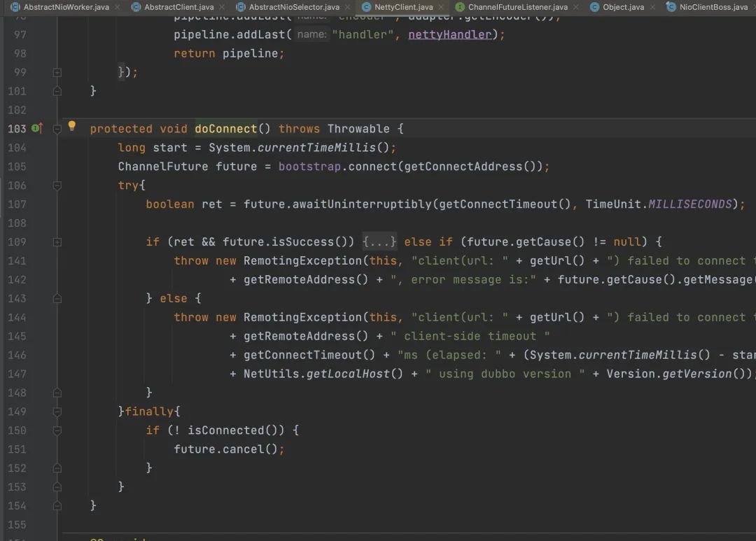
Task: Click the bootstrap field on line 105
Action: [309, 167]
